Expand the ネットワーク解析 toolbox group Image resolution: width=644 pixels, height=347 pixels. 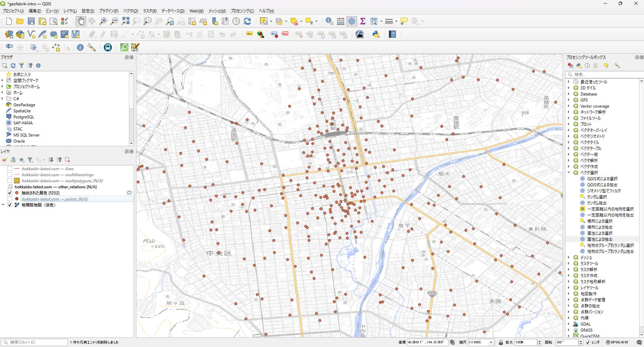coord(569,112)
